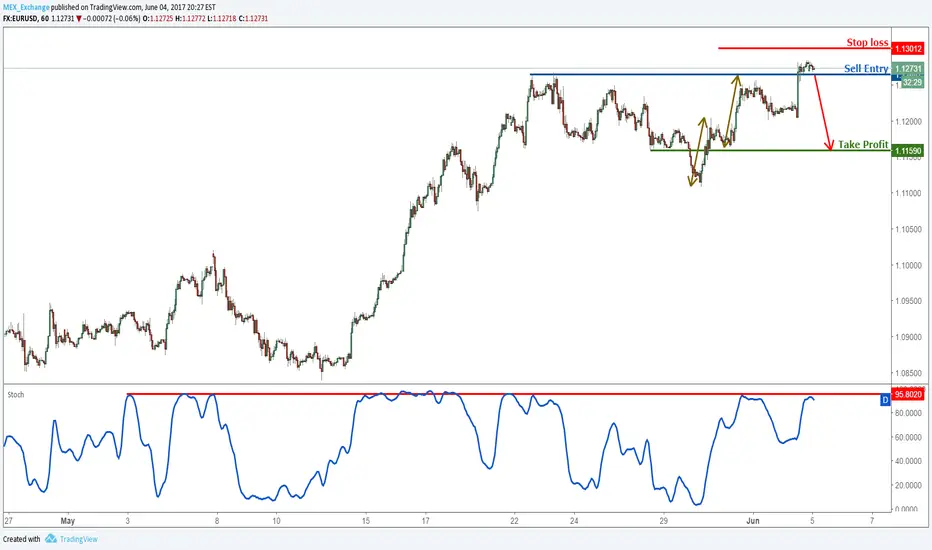Click the O:1.12725 open value
Viewport: 932px width, 550px height.
tap(158, 18)
